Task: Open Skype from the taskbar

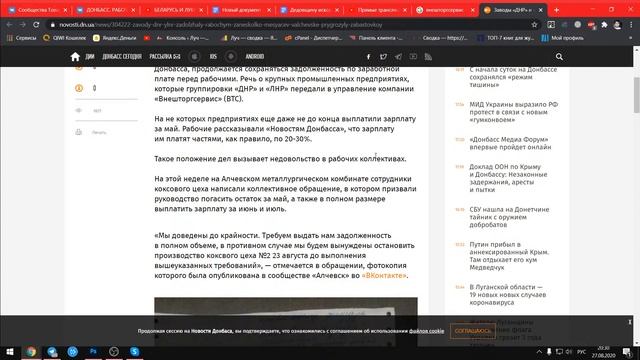Action: [134, 351]
